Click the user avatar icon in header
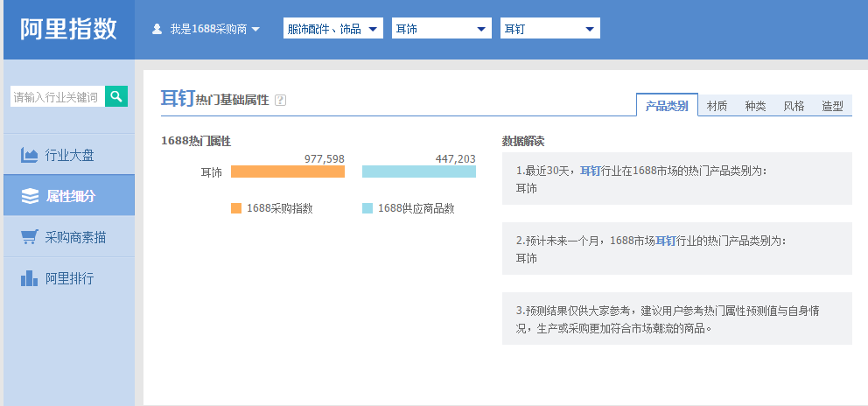This screenshot has height=406, width=868. point(157,29)
